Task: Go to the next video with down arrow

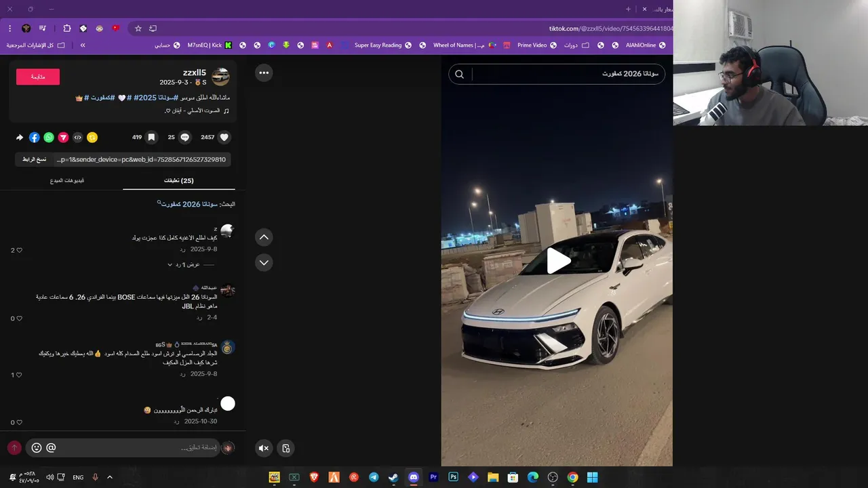Action: coord(264,262)
